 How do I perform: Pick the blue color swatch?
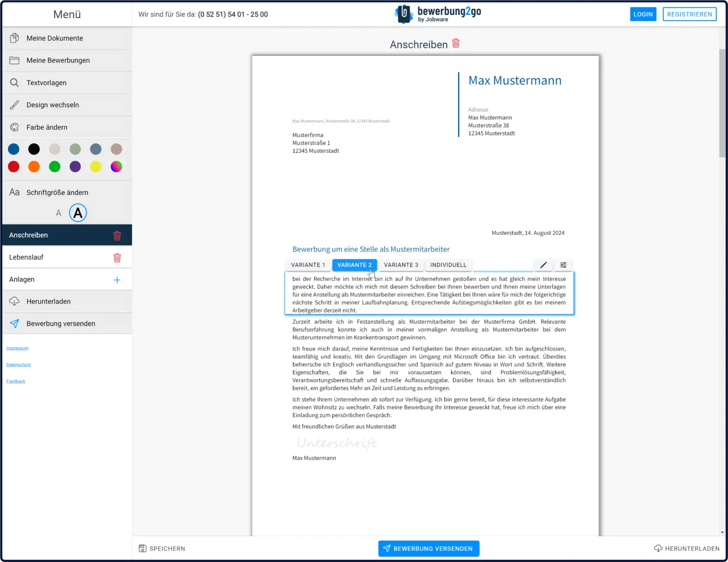coord(14,149)
